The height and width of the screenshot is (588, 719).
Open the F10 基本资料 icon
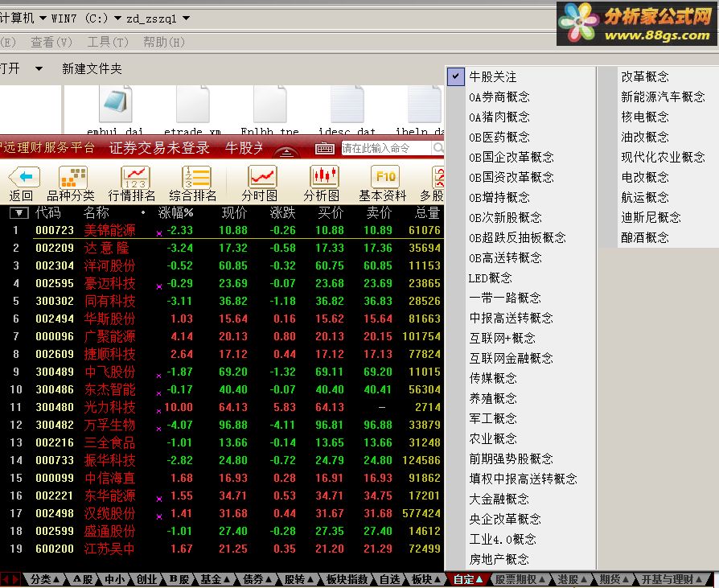pos(385,177)
